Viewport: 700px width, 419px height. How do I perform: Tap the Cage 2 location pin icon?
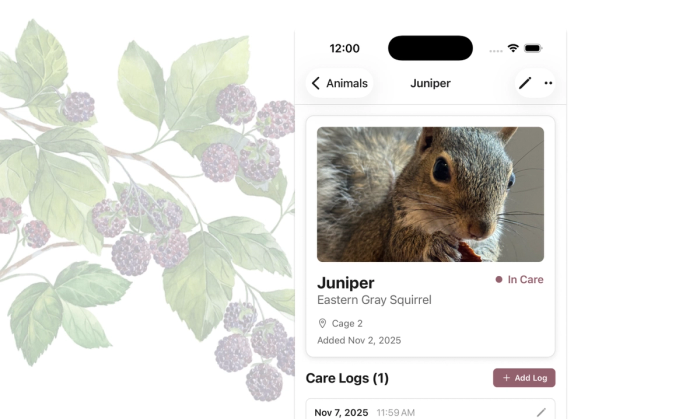click(322, 324)
